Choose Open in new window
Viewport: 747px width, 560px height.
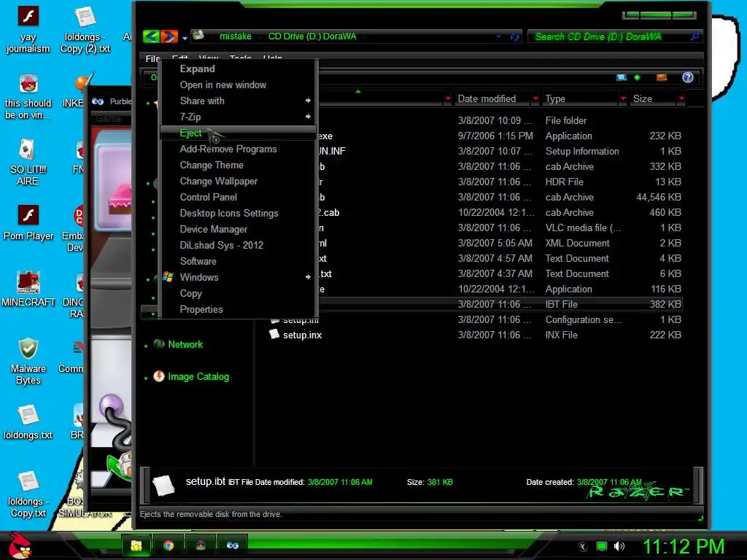[238, 85]
